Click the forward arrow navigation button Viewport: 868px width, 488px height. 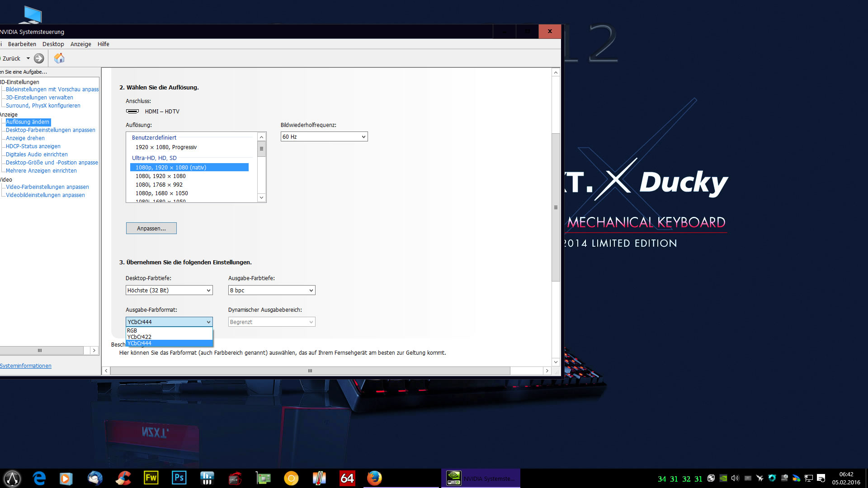39,58
